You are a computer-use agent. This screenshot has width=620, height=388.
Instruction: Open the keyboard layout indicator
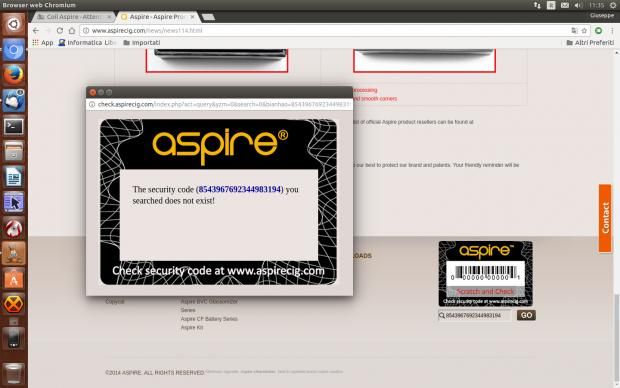click(551, 5)
